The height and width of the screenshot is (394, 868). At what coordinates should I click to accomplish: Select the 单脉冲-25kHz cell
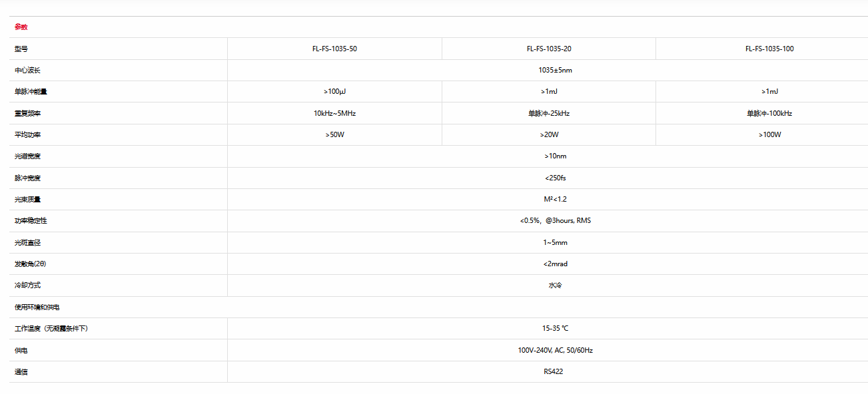[549, 113]
